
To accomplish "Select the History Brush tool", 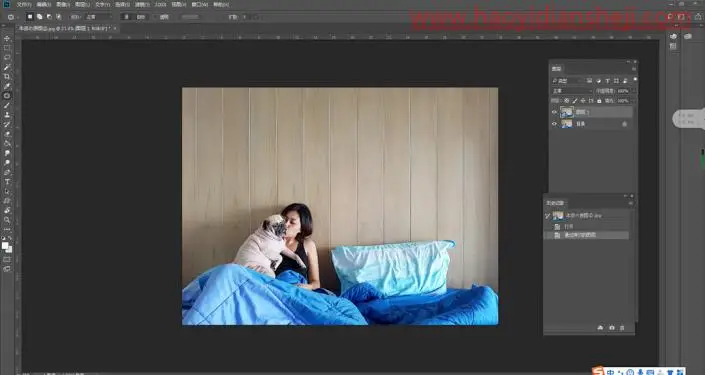I will tap(7, 124).
